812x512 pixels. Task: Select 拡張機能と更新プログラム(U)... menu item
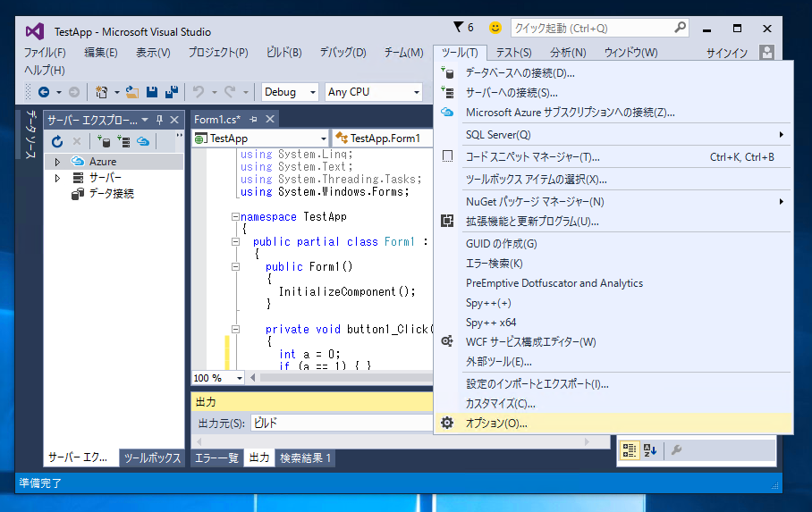pos(613,221)
